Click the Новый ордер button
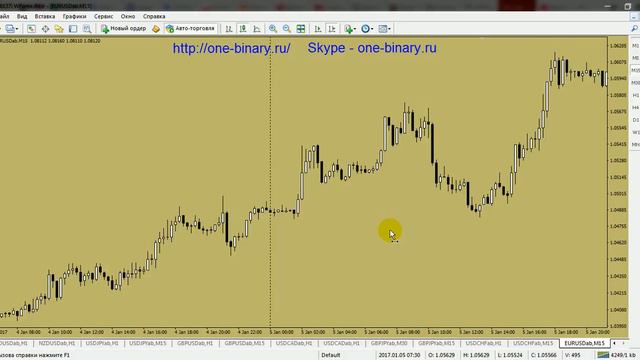 [x=124, y=29]
